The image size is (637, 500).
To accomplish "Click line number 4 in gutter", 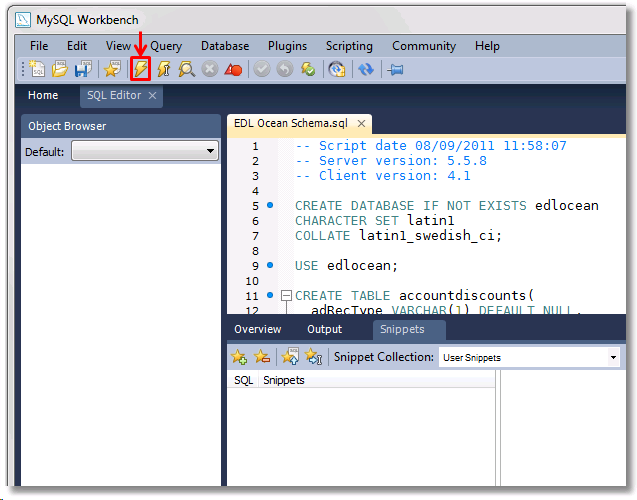I will 255,191.
